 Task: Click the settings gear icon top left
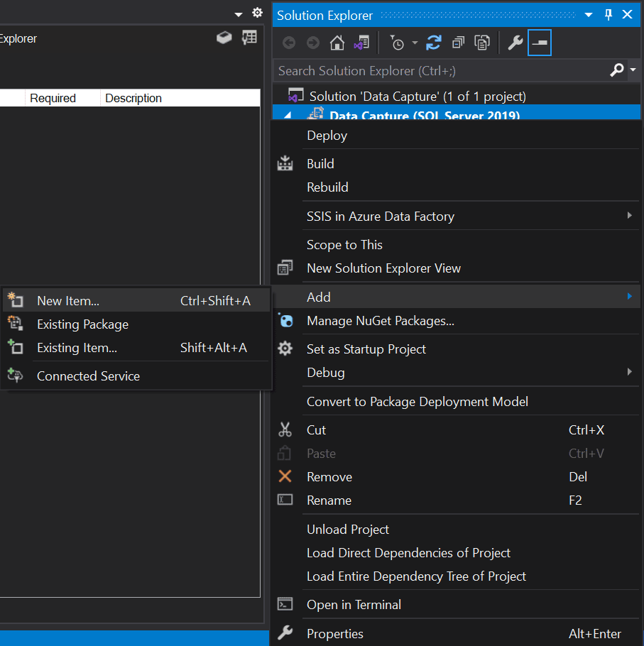tap(257, 12)
